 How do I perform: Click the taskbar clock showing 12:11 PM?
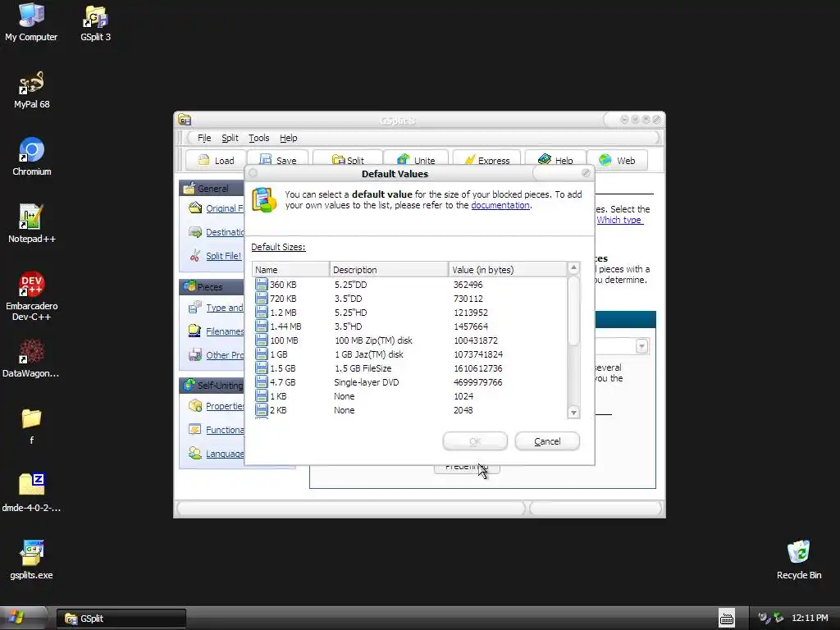pos(810,619)
